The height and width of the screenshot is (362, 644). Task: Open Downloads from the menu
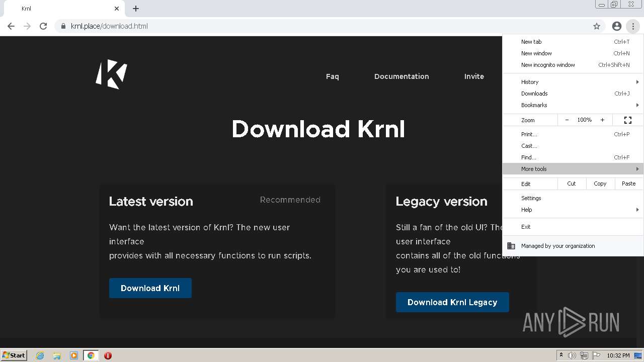point(573,94)
